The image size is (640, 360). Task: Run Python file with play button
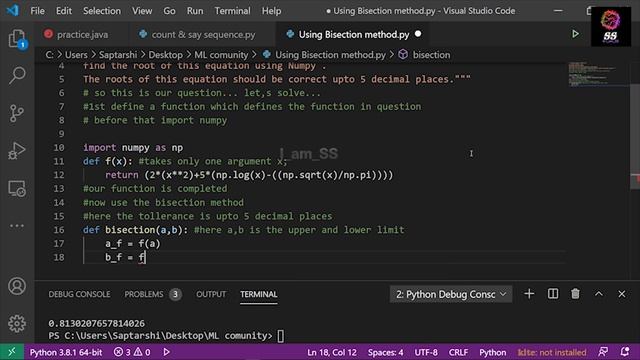[x=575, y=34]
